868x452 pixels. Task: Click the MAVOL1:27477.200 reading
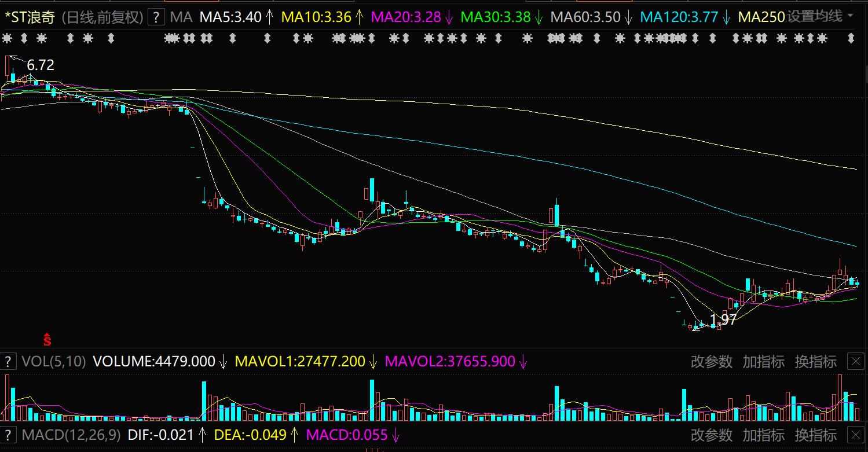click(x=300, y=362)
